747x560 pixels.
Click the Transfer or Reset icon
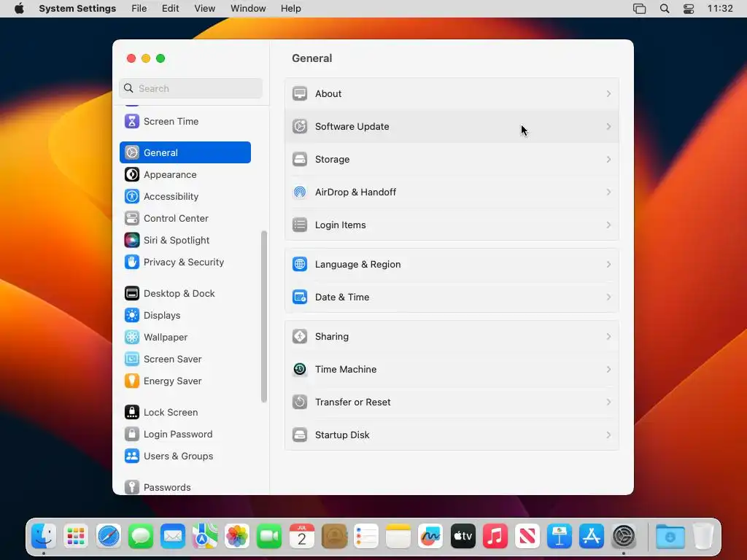[x=300, y=402]
